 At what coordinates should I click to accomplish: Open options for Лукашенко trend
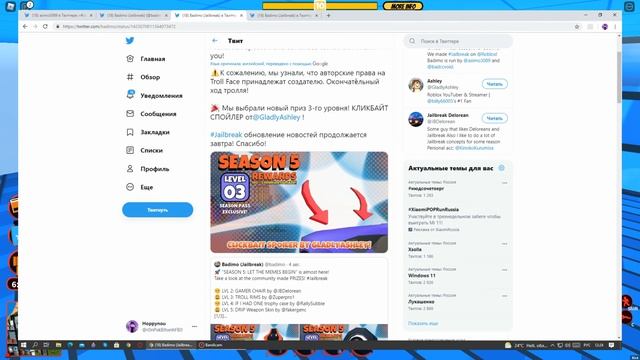coord(504,296)
